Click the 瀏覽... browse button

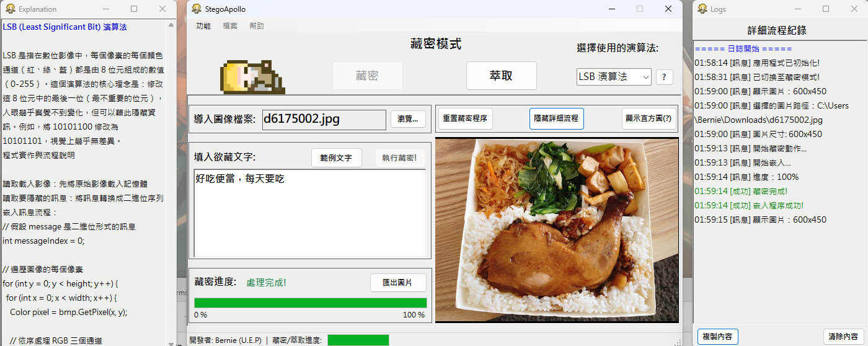pyautogui.click(x=408, y=118)
